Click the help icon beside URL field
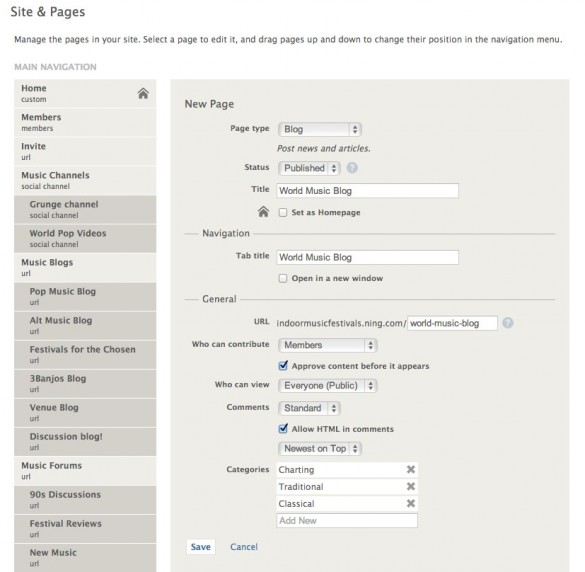Viewport: 585px width, 572px height. pos(507,323)
